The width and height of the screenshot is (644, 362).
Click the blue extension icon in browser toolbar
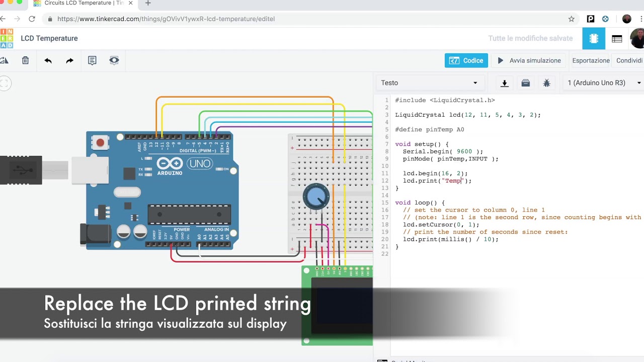(605, 19)
